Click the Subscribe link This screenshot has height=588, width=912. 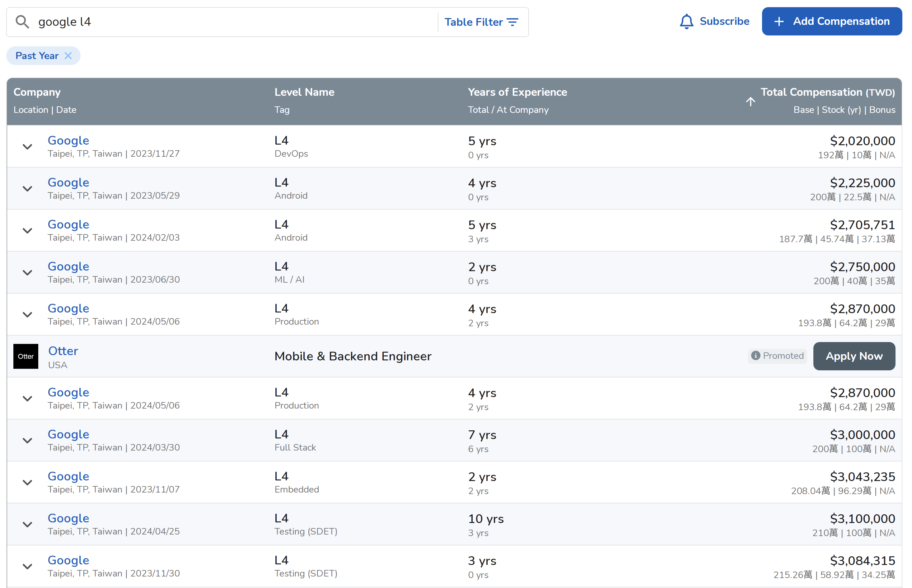[724, 21]
